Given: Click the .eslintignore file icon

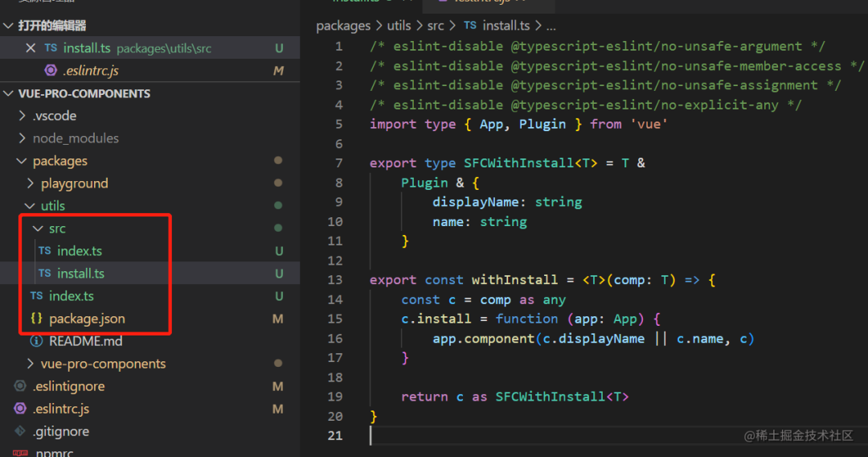Looking at the screenshot, I should [x=20, y=385].
